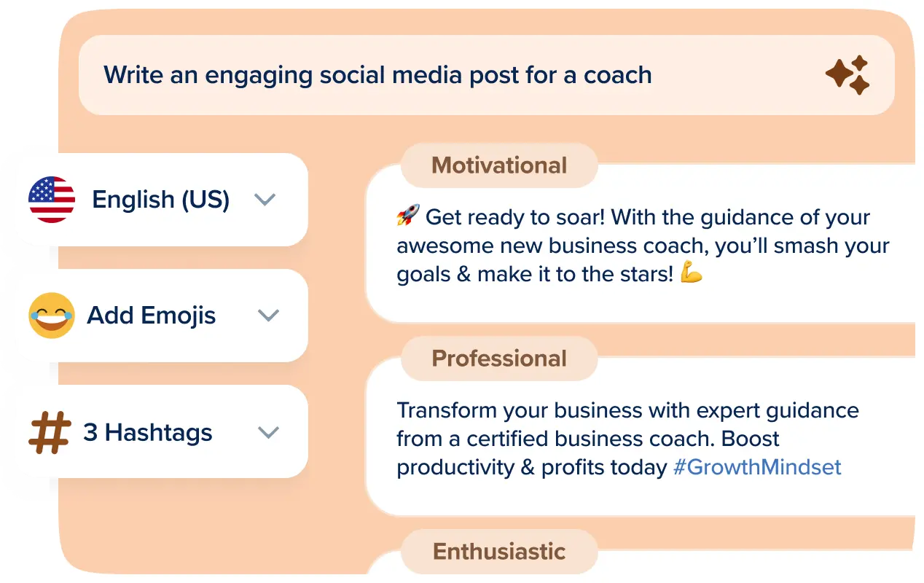Click the flexed bicep emoji
The width and height of the screenshot is (924, 583).
pyautogui.click(x=691, y=273)
